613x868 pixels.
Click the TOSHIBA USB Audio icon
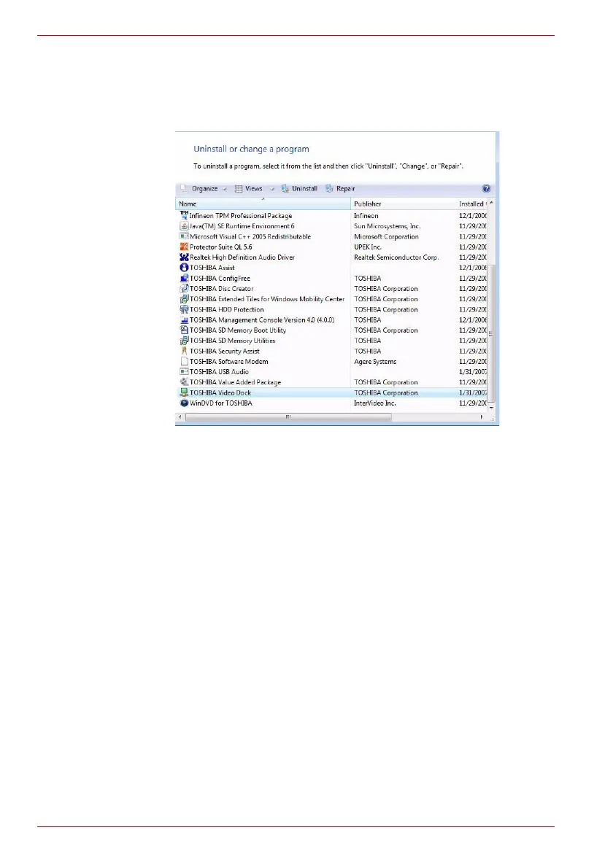coord(184,371)
